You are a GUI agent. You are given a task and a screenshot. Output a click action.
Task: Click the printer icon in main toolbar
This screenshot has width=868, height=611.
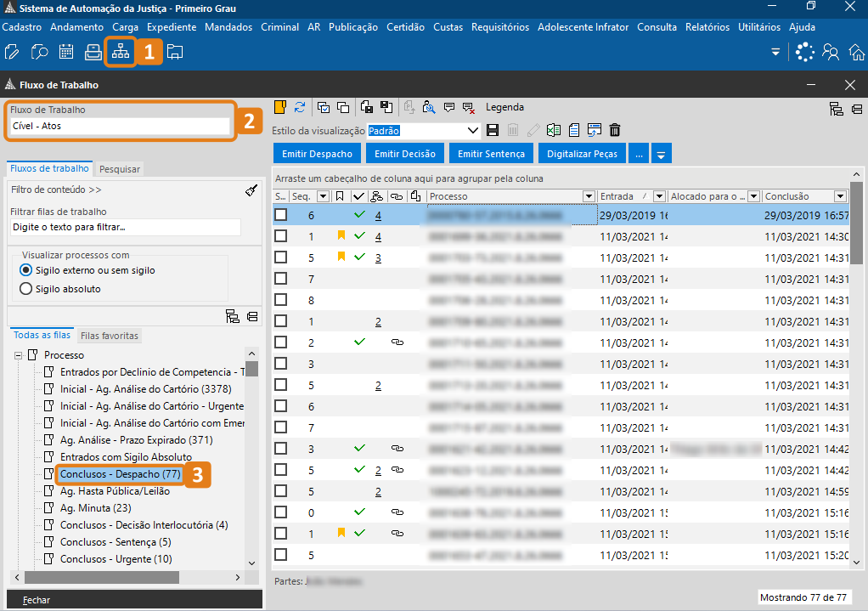[93, 52]
